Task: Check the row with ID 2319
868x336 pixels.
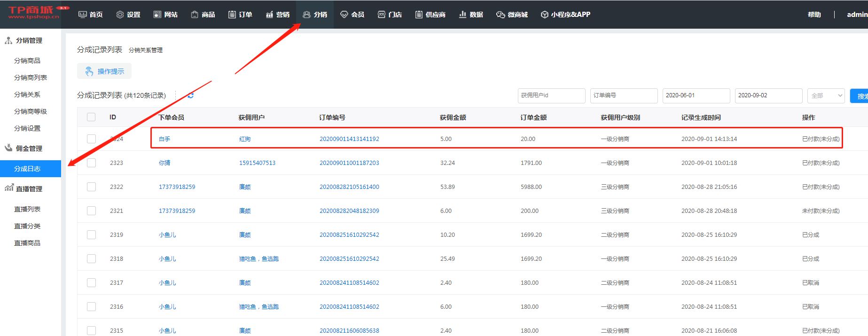Action: tap(91, 234)
